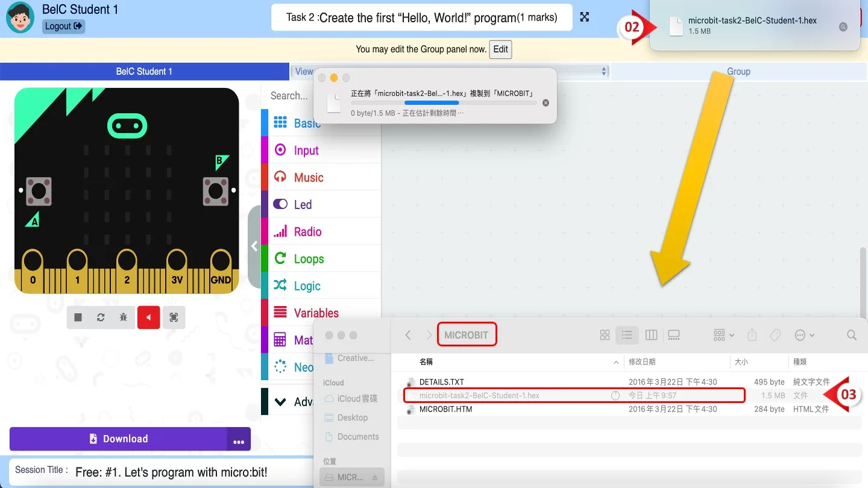Click the Finder tags icon
Screen dimensions: 868x488
pyautogui.click(x=775, y=335)
